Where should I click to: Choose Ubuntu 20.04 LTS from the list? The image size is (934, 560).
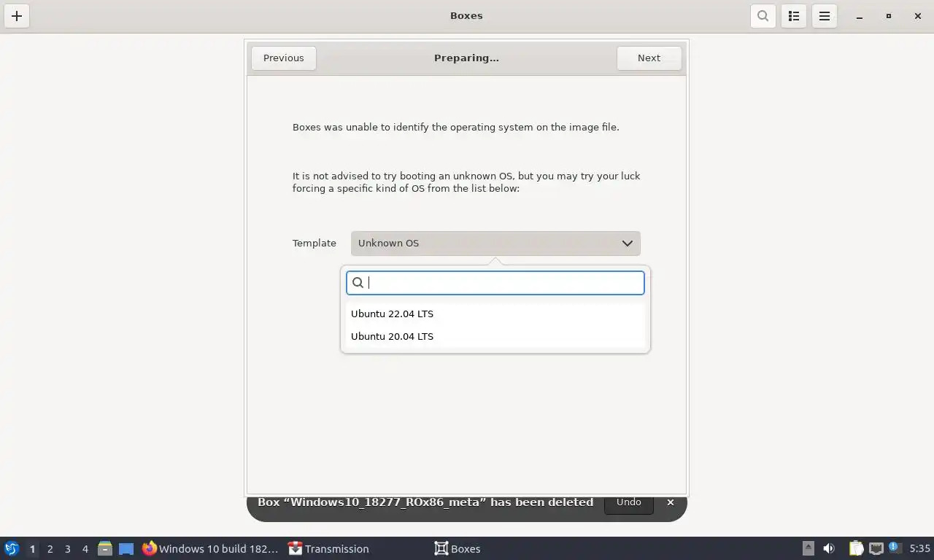click(x=495, y=336)
